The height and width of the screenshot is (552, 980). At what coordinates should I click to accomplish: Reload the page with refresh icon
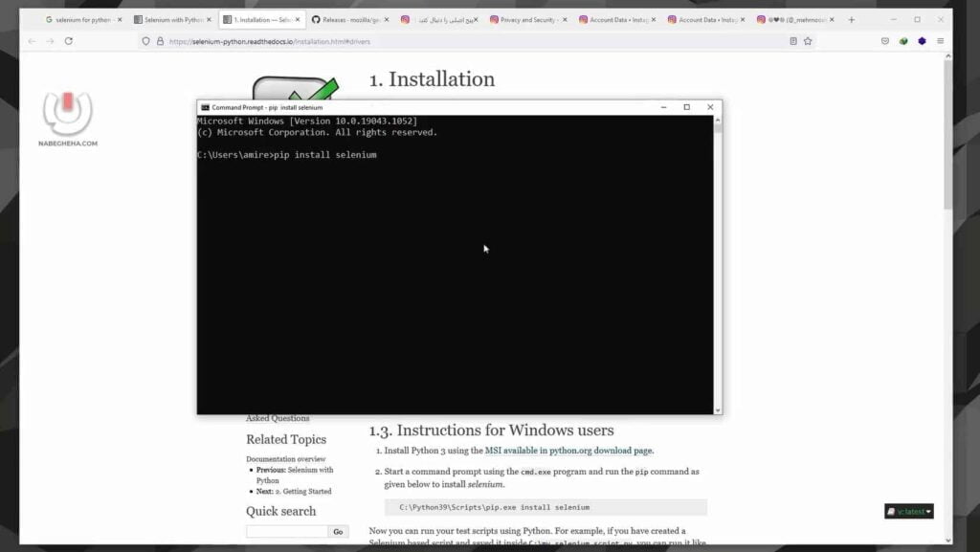(x=69, y=41)
